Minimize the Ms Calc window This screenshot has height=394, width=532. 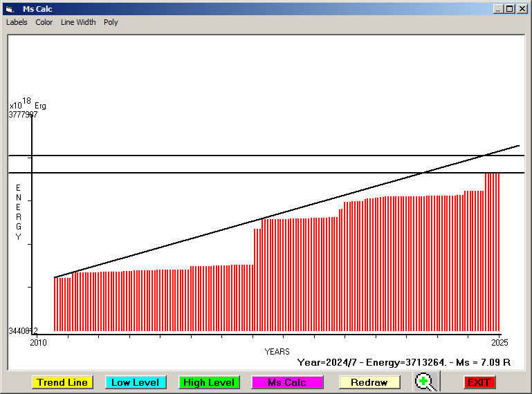498,9
